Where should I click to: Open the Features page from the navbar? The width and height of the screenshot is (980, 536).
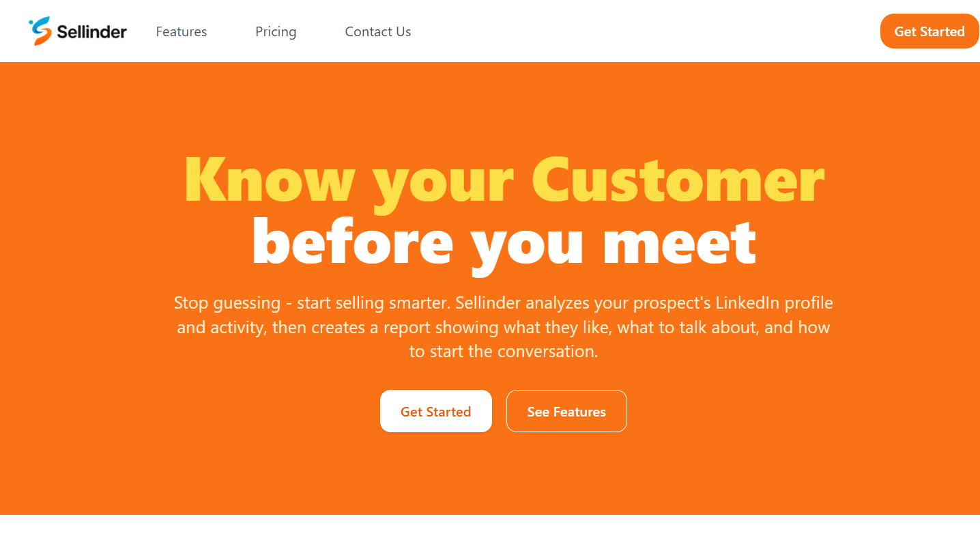point(181,31)
